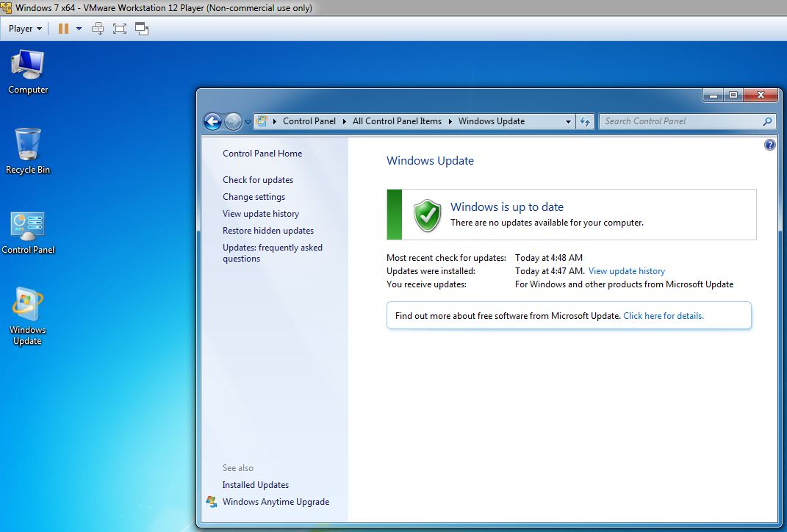Pause the virtual machine

tap(63, 29)
